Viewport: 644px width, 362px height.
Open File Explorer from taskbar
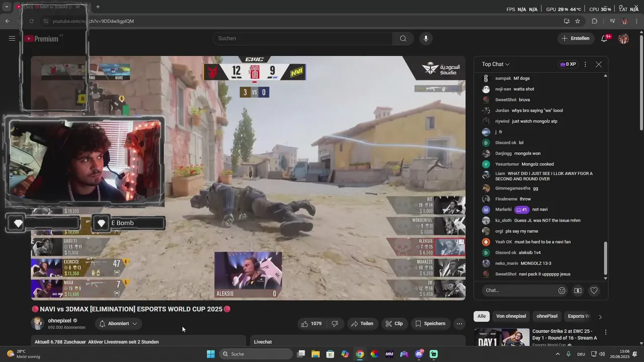(315, 354)
